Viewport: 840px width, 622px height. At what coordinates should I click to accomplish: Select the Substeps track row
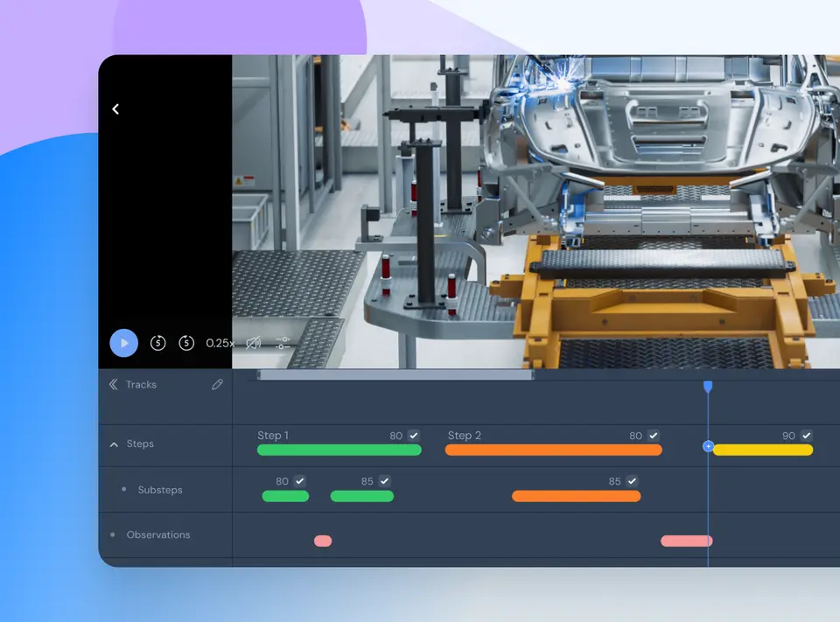pyautogui.click(x=165, y=490)
